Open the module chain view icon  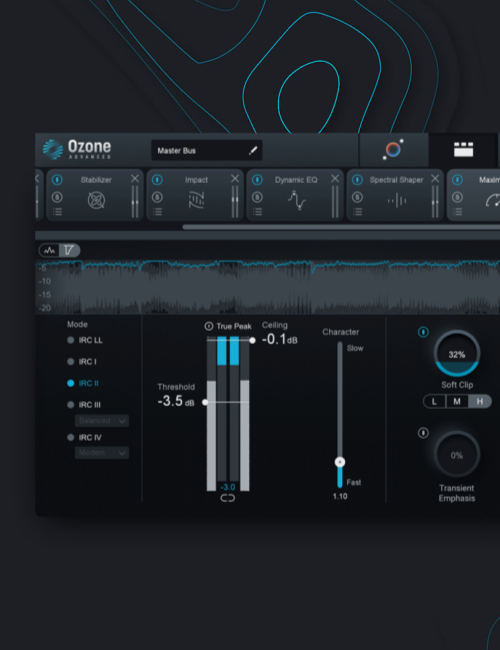[x=463, y=150]
